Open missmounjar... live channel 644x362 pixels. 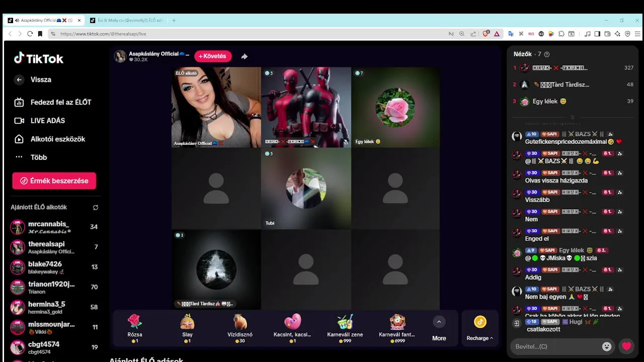pyautogui.click(x=54, y=327)
